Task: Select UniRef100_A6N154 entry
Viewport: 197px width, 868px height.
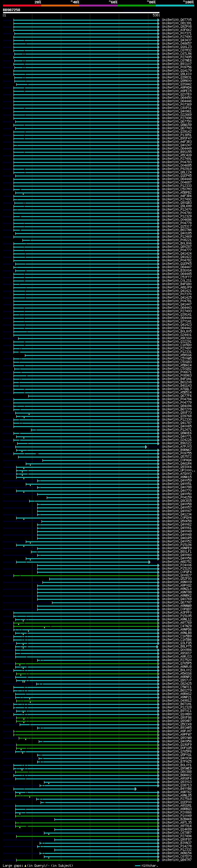Action: (x=176, y=853)
